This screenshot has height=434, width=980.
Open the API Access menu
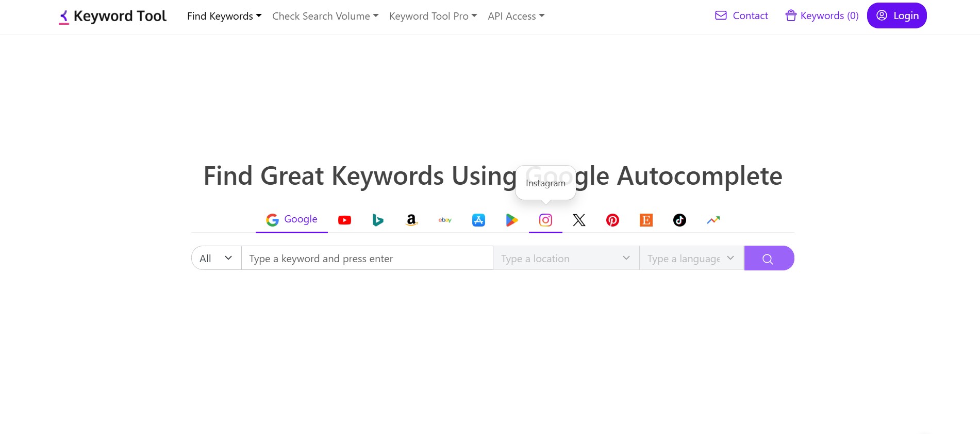516,16
